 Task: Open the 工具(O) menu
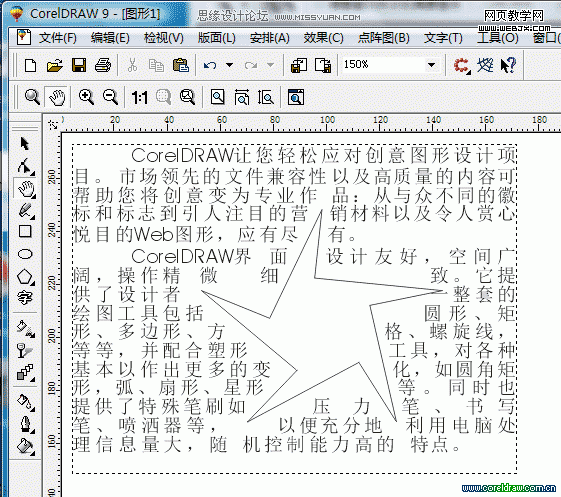coord(498,38)
